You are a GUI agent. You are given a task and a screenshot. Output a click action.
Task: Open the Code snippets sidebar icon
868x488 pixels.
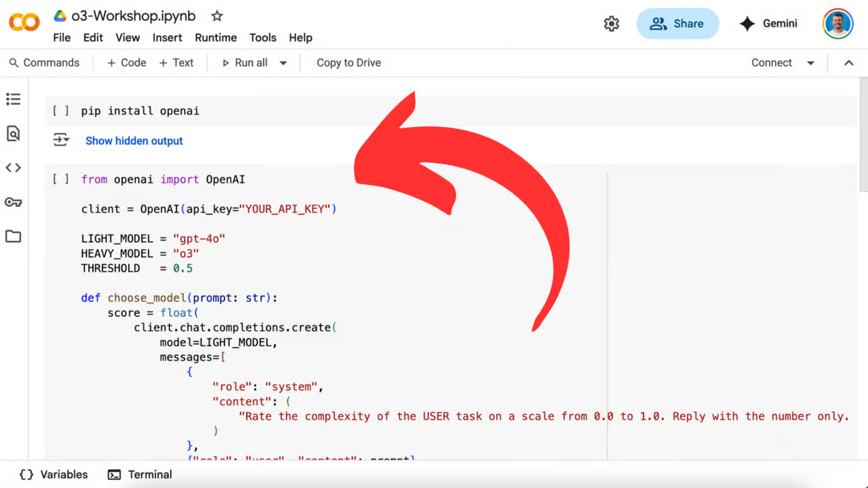pos(13,168)
